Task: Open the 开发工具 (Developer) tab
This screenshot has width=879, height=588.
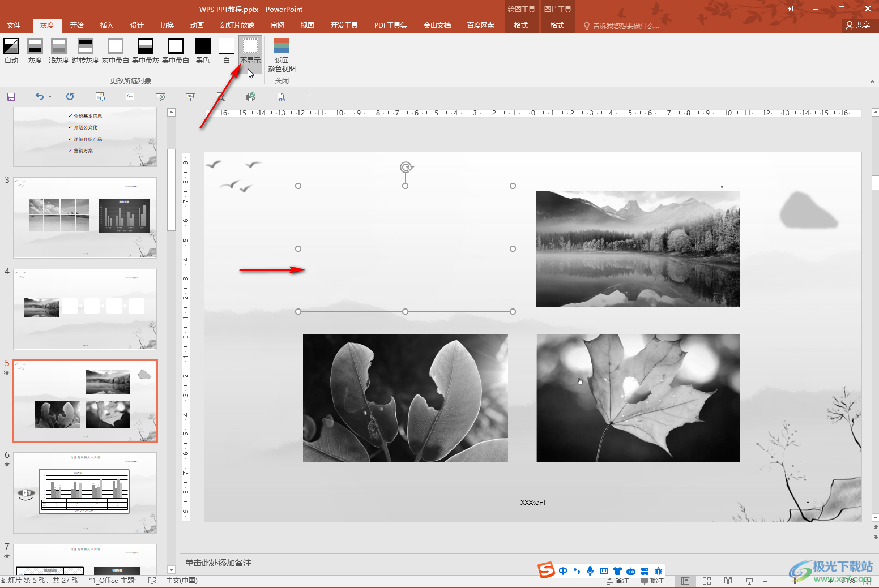Action: (x=344, y=25)
